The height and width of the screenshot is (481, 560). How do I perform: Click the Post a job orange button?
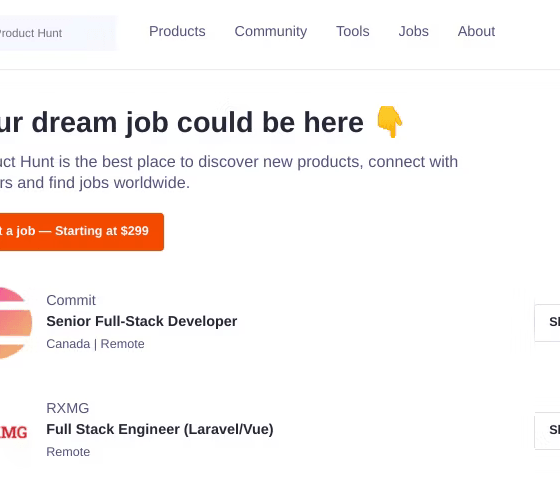[x=81, y=232]
